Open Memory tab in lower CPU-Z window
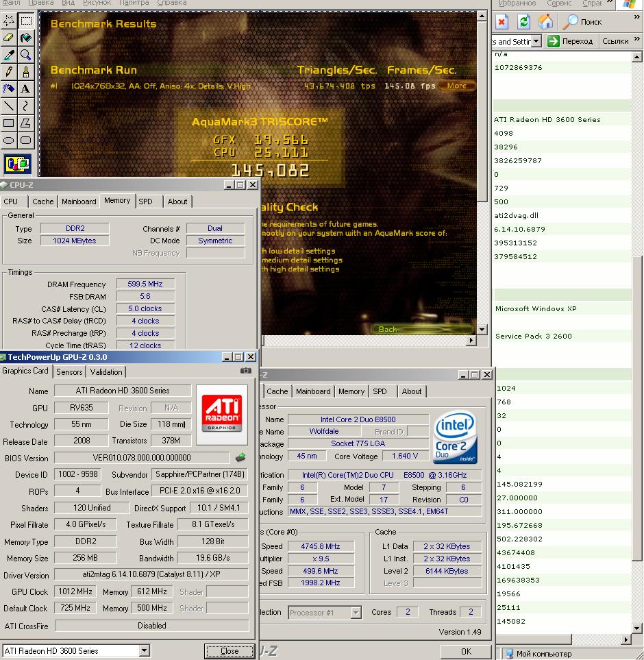 [x=351, y=391]
